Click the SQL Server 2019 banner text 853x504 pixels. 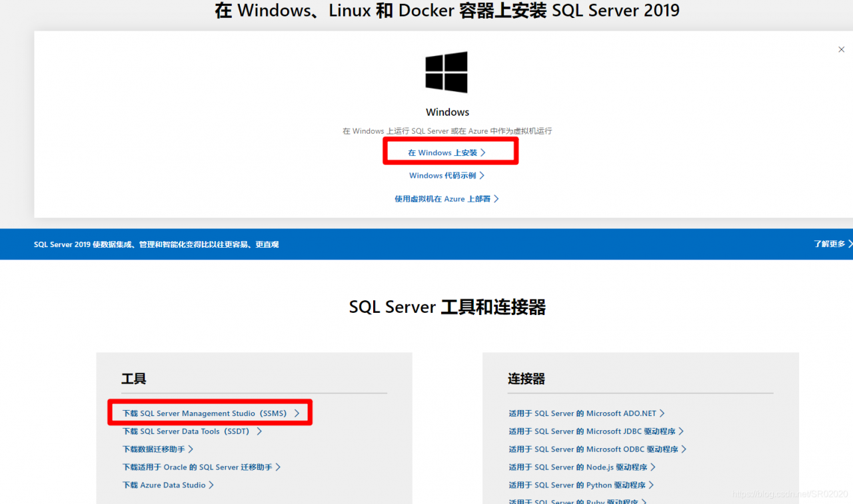tap(156, 244)
